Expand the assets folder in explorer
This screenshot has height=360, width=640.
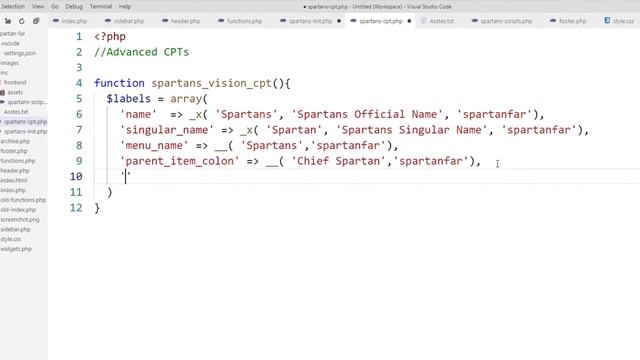point(15,92)
